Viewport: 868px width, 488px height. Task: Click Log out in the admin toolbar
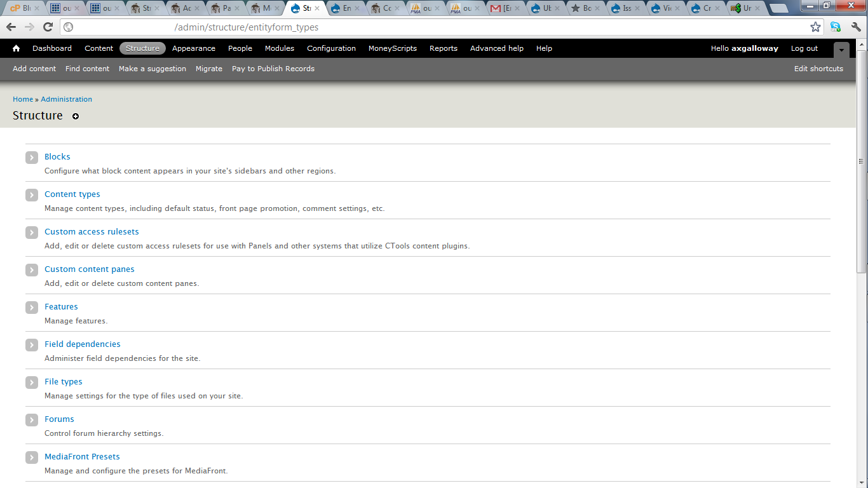804,48
